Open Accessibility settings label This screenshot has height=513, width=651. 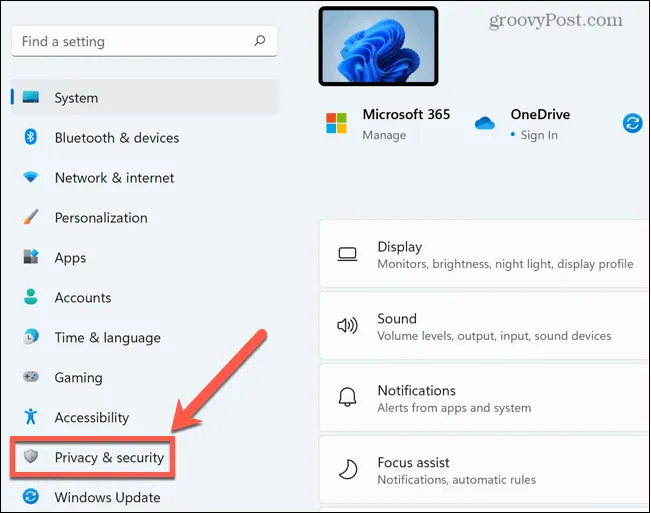pos(92,418)
